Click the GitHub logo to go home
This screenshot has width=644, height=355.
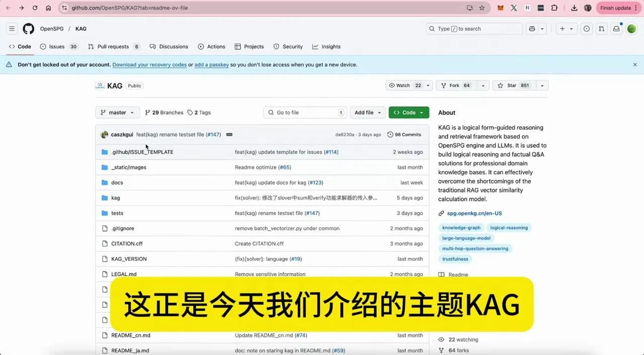coord(28,29)
